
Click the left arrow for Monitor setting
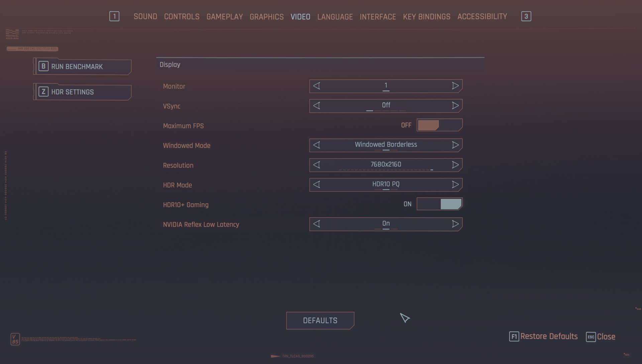click(317, 86)
